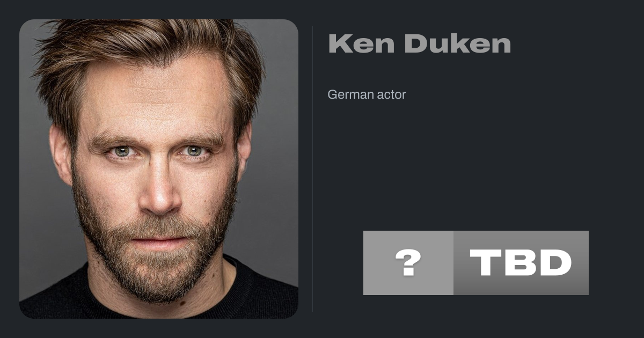Image resolution: width=644 pixels, height=338 pixels.
Task: Click the word German in description
Action: (349, 95)
